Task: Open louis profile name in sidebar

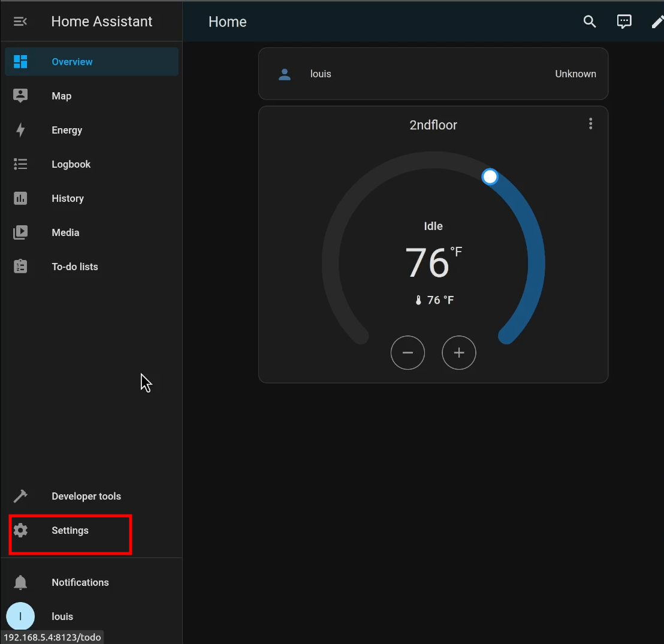Action: coord(62,616)
